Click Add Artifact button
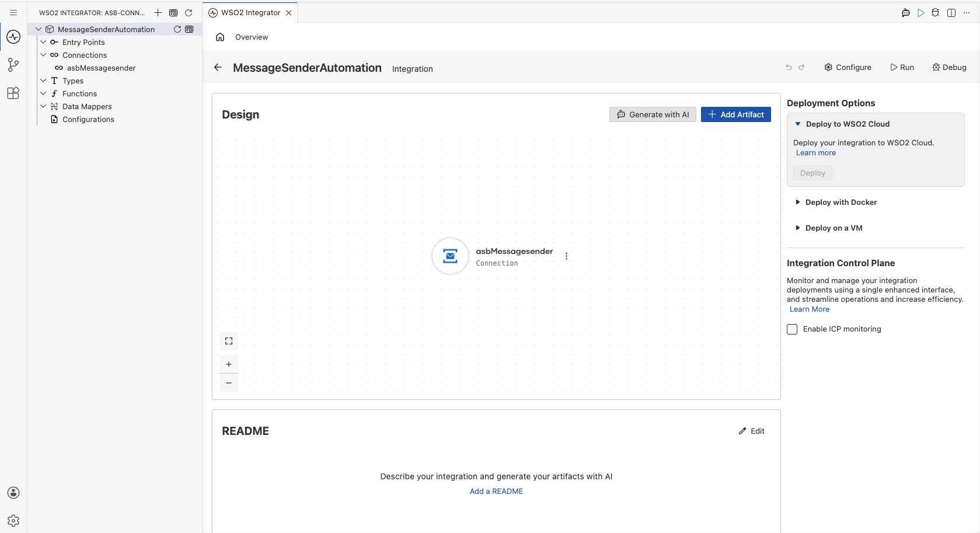Image resolution: width=980 pixels, height=533 pixels. tap(736, 114)
